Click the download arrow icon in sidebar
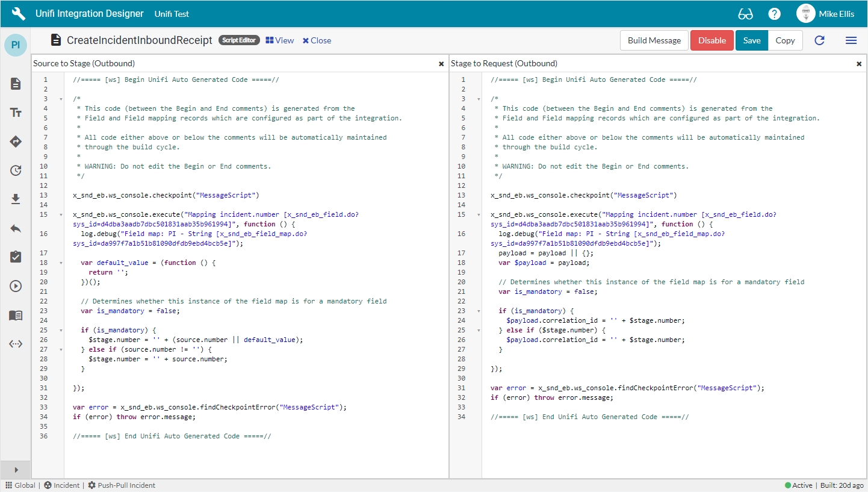This screenshot has height=492, width=868. pyautogui.click(x=16, y=199)
